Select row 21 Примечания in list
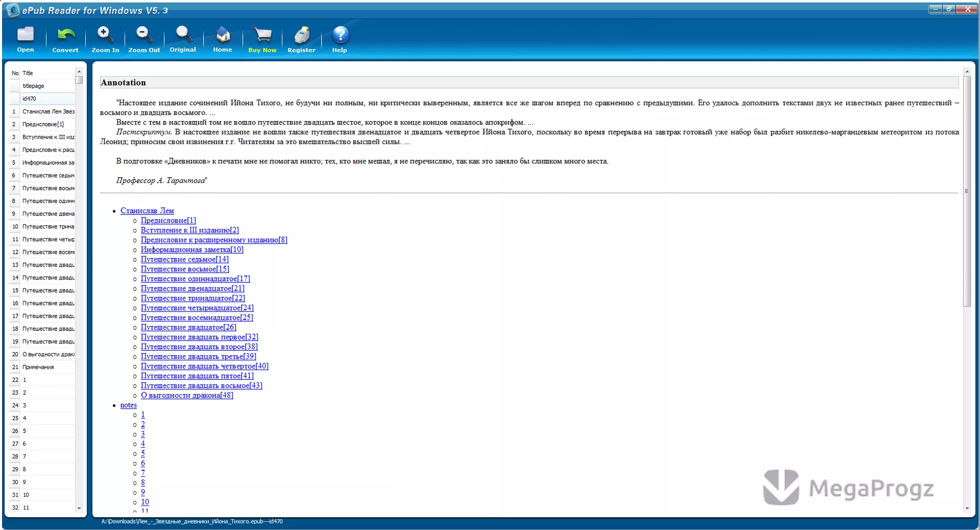980x530 pixels. point(42,367)
